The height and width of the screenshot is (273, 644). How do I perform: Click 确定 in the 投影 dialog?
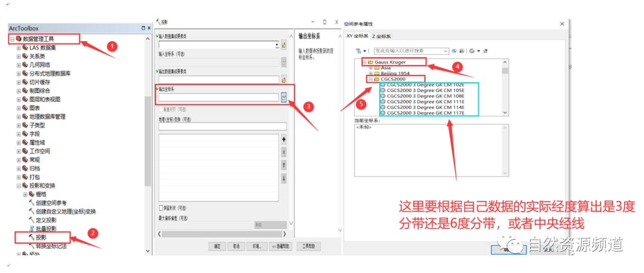coord(217,246)
